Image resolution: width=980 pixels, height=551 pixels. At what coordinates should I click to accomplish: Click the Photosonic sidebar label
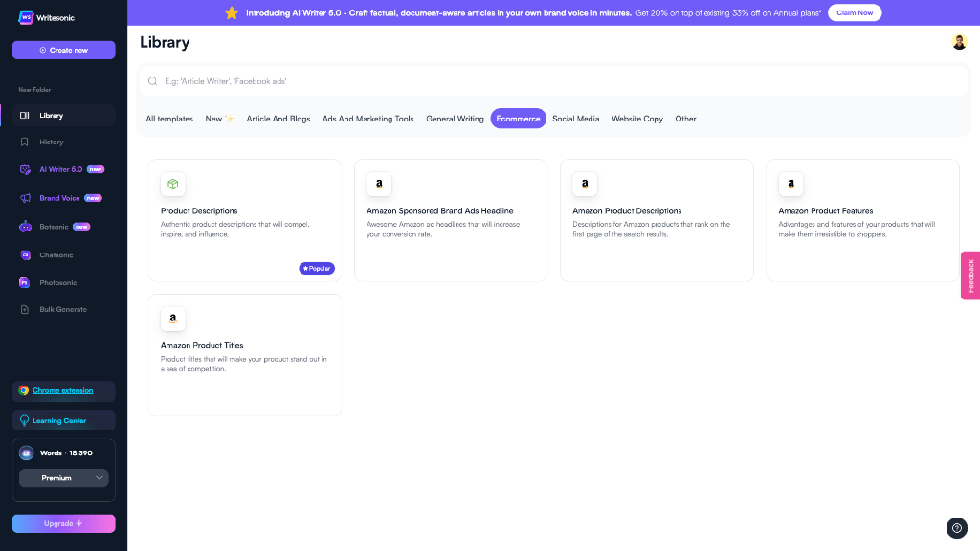click(x=58, y=282)
